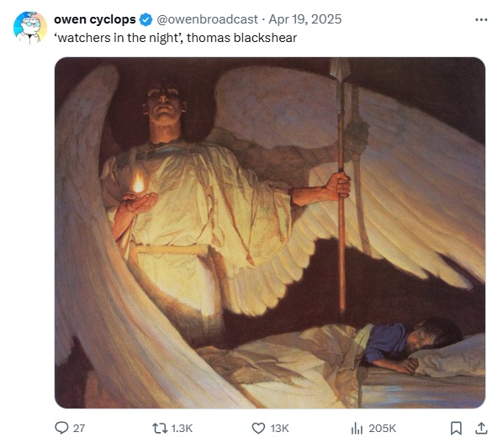Click the sleeping child in the painting
Screen dimensions: 503x448
point(414,346)
